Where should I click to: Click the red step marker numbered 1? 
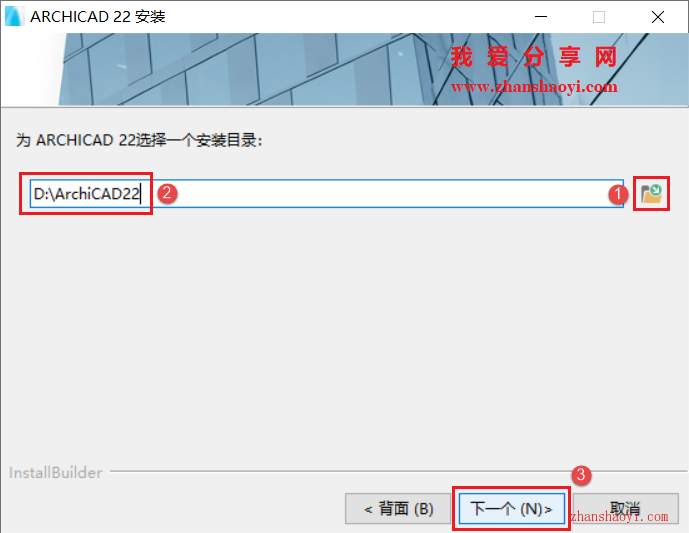pyautogui.click(x=618, y=194)
